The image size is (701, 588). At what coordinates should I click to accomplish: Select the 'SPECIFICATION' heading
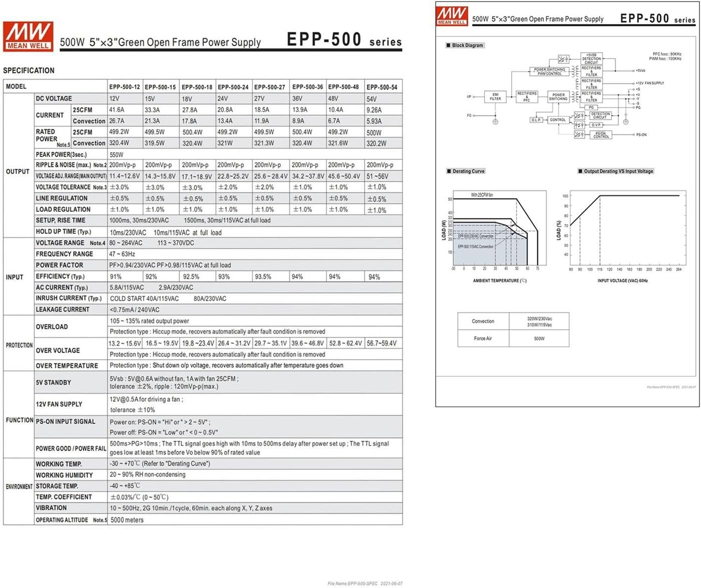click(x=29, y=71)
